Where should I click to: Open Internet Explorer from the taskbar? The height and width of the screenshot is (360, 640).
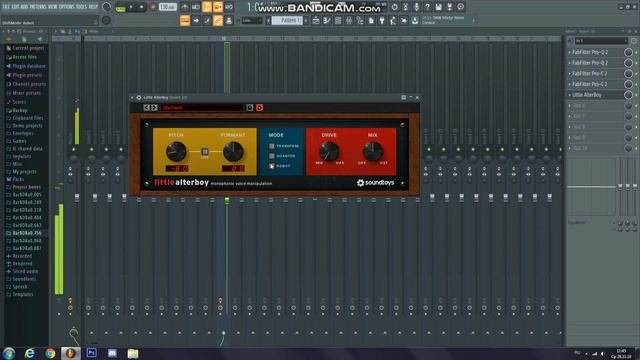coord(29,353)
